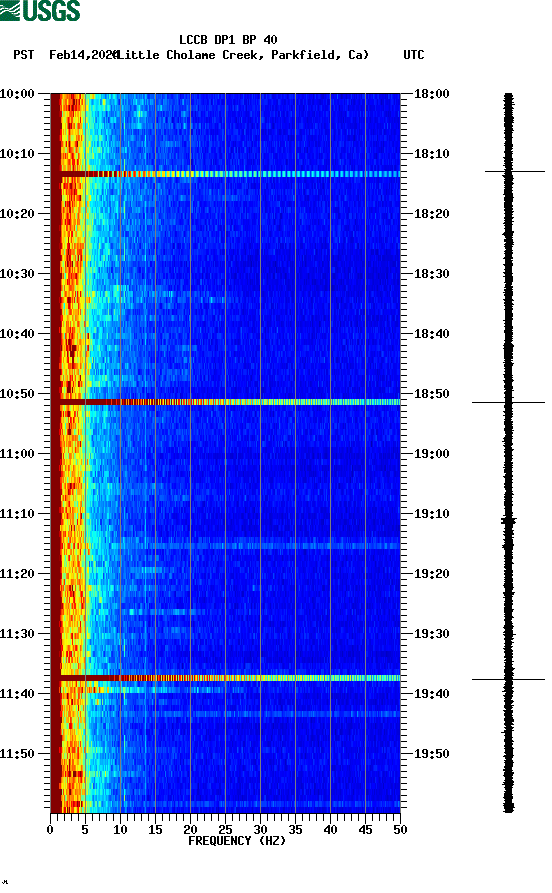The height and width of the screenshot is (893, 552).
Task: Click the 10:30 PST time label
Action: [17, 273]
